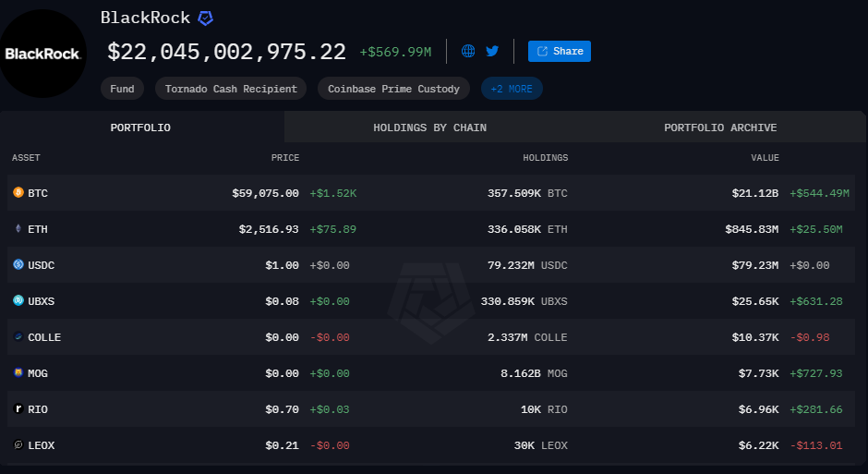Click the UBXS coin icon

click(x=18, y=300)
